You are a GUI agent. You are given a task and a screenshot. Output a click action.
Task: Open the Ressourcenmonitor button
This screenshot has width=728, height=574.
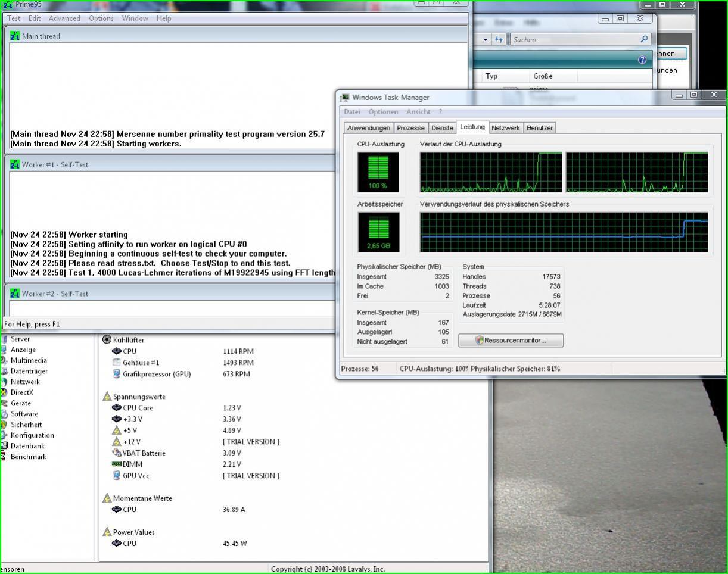[511, 341]
